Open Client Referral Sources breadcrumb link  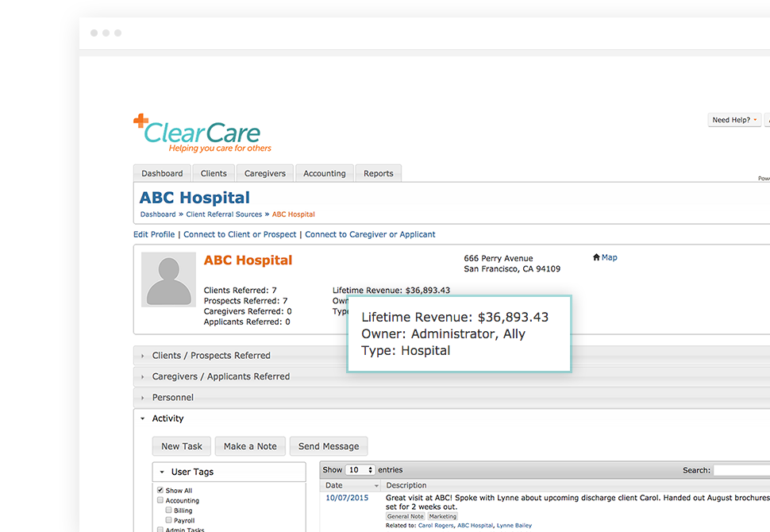coord(224,214)
